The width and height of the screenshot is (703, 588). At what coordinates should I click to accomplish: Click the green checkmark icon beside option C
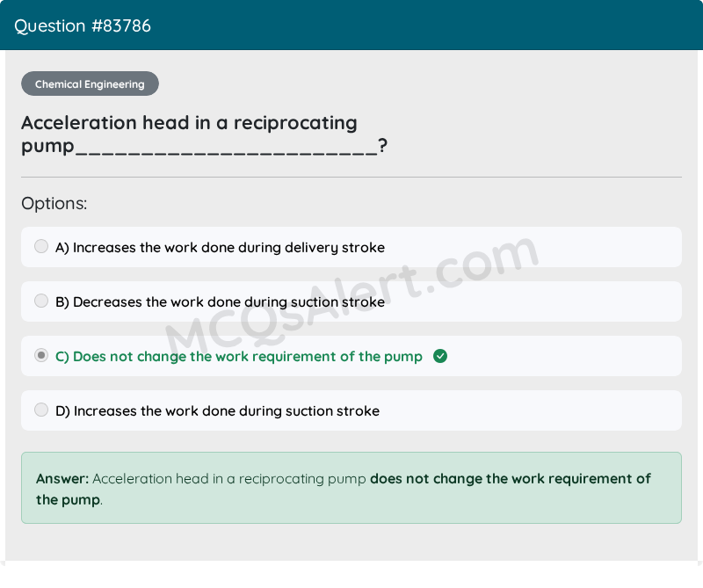pos(440,356)
